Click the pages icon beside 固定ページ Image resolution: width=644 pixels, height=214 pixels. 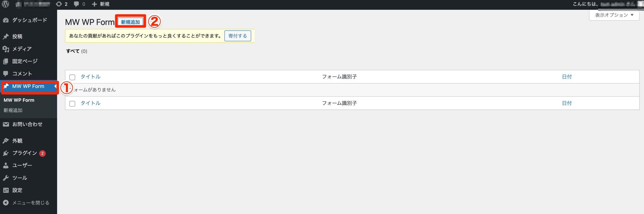[x=6, y=61]
